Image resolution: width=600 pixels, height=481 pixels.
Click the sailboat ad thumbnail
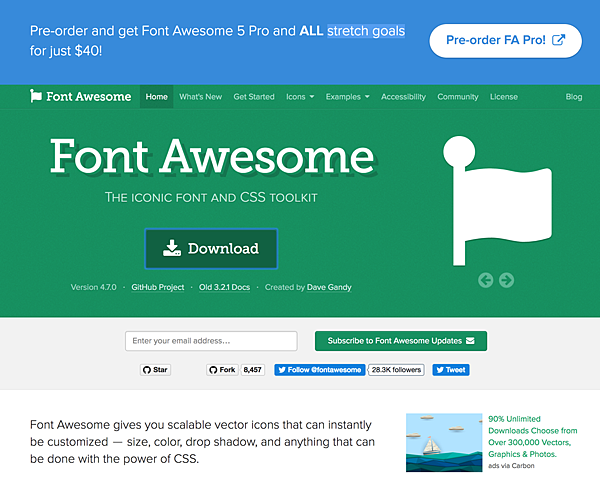tap(444, 442)
